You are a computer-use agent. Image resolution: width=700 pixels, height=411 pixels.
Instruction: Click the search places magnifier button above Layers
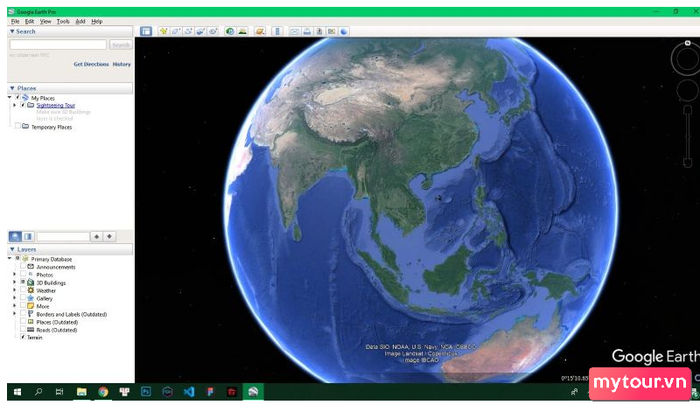tap(15, 236)
